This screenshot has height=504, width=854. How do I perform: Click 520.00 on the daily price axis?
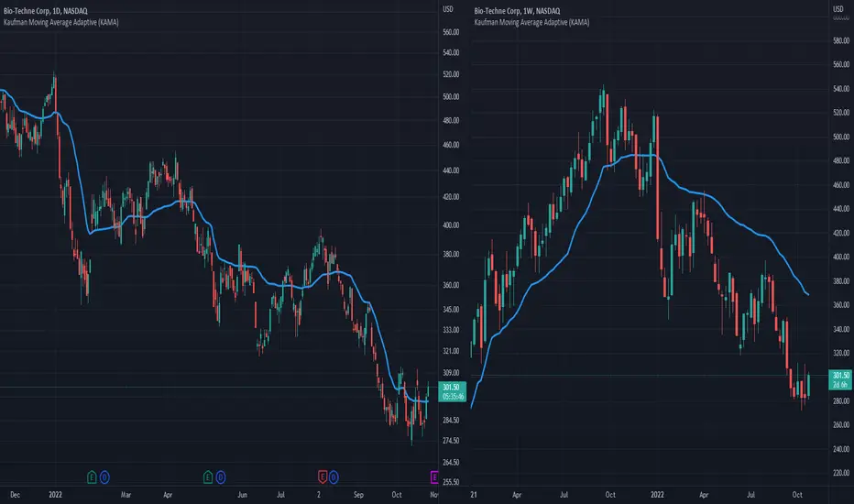click(451, 74)
